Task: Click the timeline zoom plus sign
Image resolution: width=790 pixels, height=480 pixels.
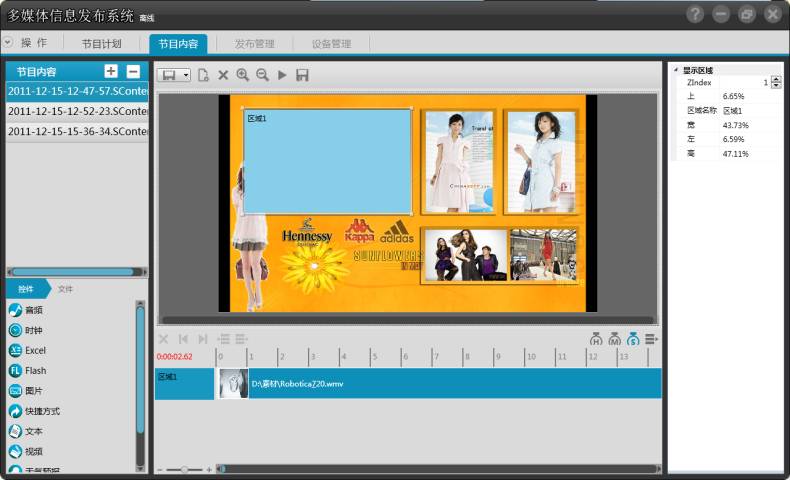Action: pyautogui.click(x=209, y=469)
